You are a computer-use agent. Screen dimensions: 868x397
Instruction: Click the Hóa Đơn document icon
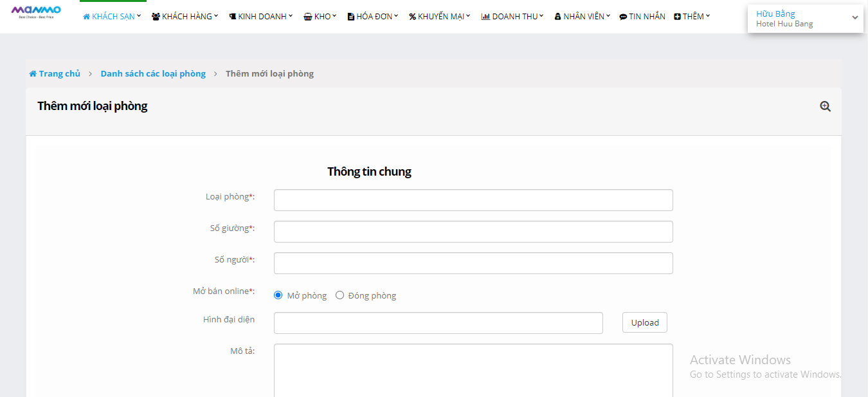pyautogui.click(x=350, y=17)
